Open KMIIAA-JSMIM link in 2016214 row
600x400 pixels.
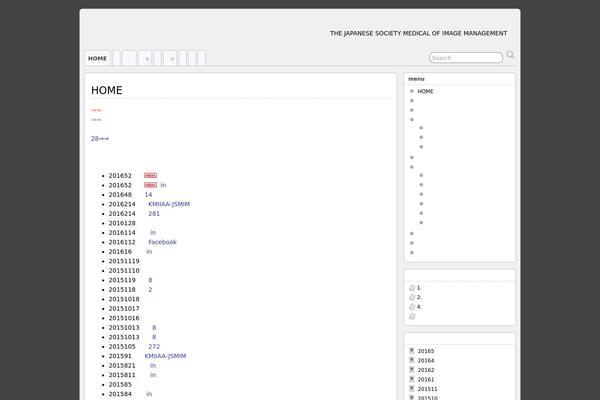pyautogui.click(x=169, y=204)
